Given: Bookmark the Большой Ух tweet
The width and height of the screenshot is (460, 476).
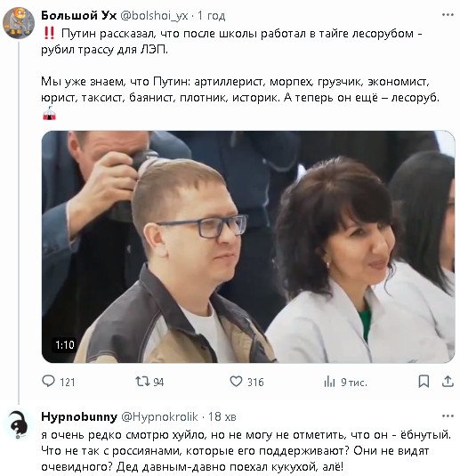Looking at the screenshot, I should (424, 382).
